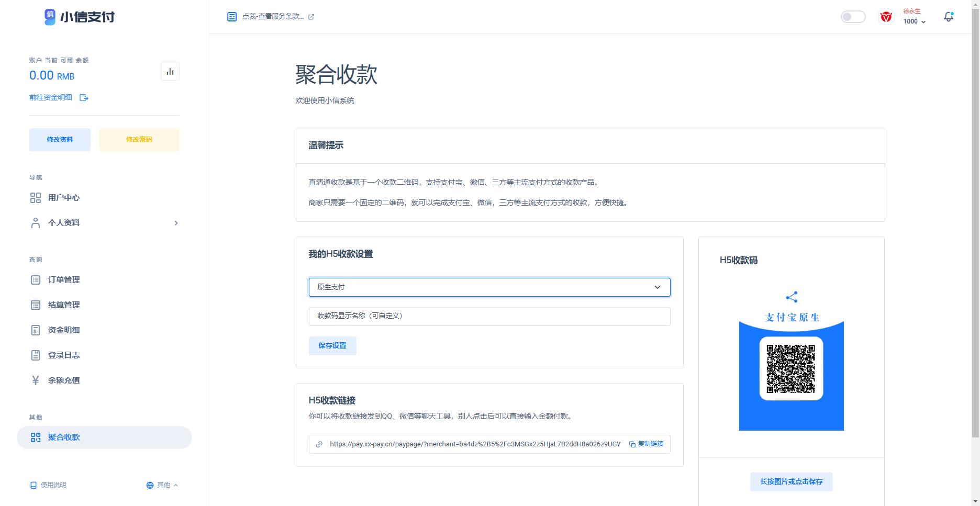Click the 登录日志 log icon
980x506 pixels.
pos(36,355)
